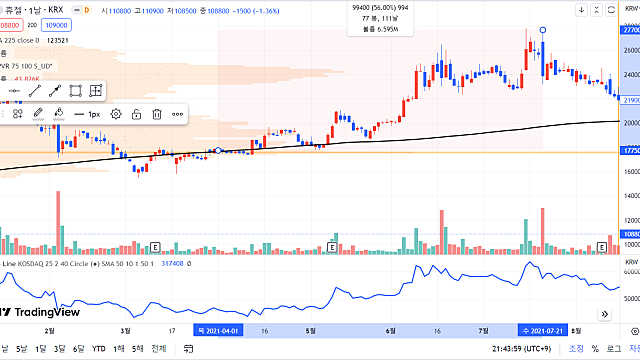Image resolution: width=640 pixels, height=360 pixels.
Task: Click the blue buy price 109000 button
Action: click(56, 25)
